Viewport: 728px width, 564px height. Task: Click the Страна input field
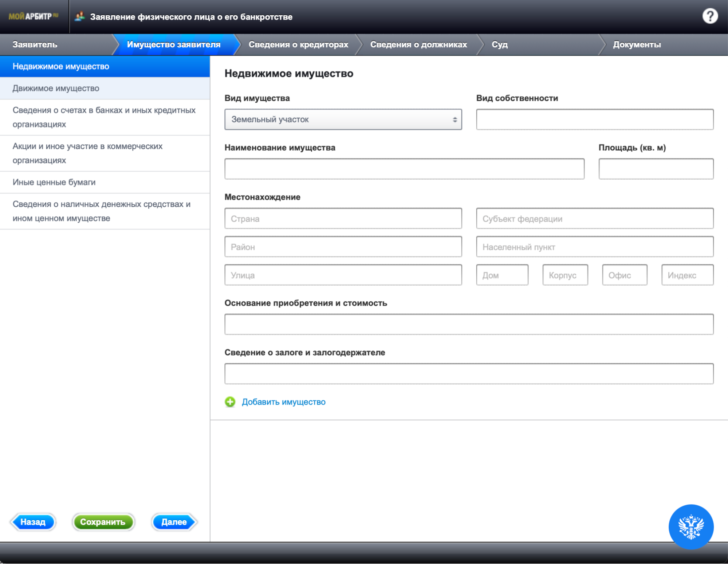[343, 219]
